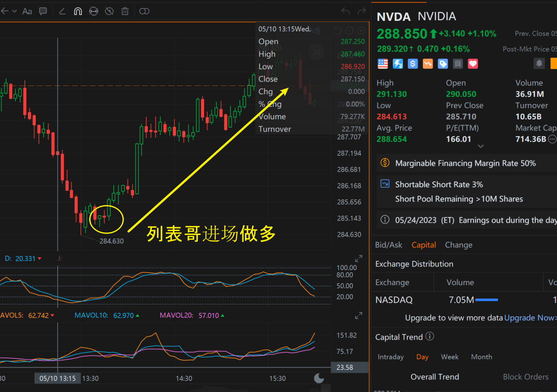Click Marginable Financing Margin Rate 50% row
Image resolution: width=557 pixels, height=392 pixels.
click(467, 163)
